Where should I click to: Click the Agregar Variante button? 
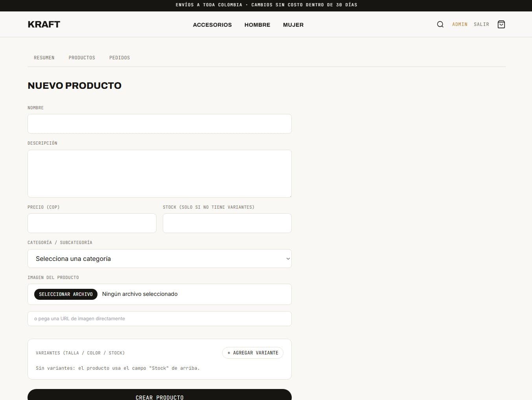click(253, 353)
